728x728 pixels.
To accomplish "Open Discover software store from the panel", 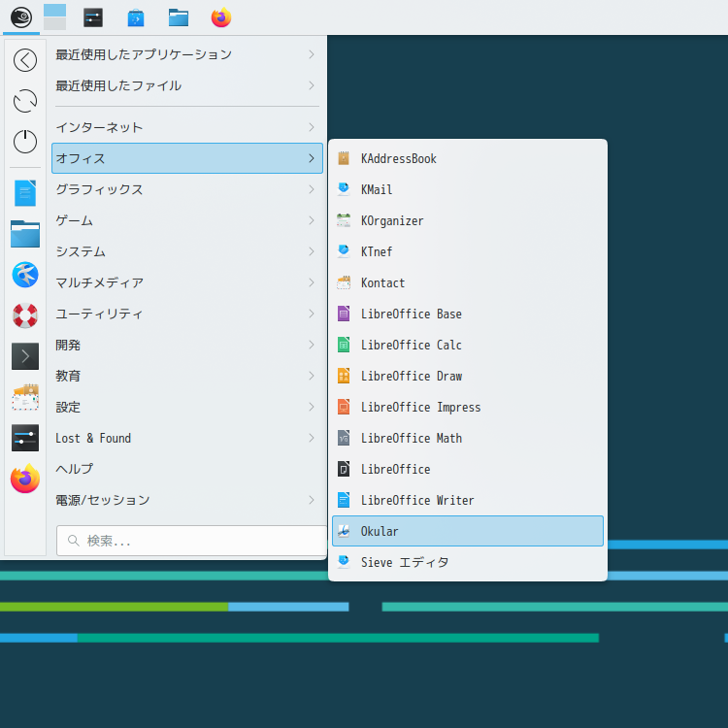I will tap(136, 17).
